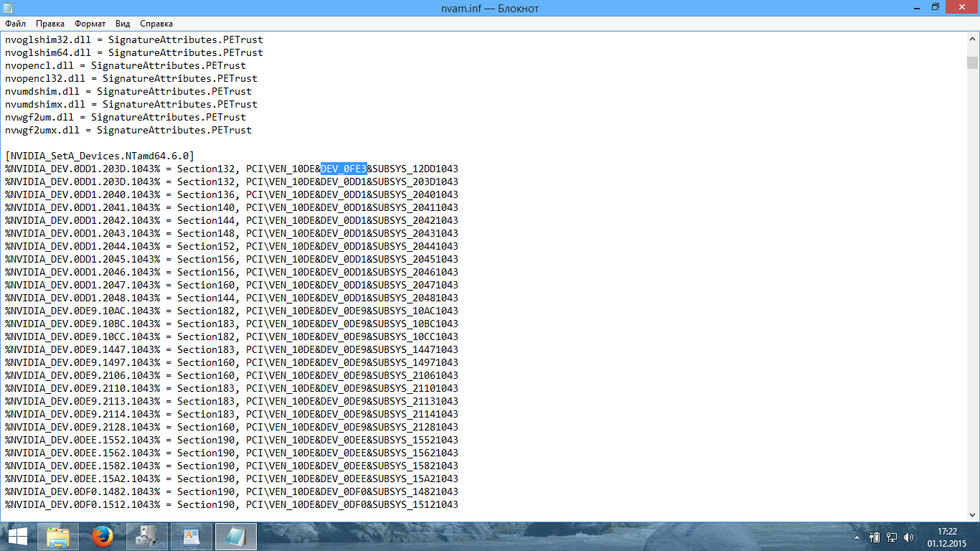
Task: Minimize the nvam.inf Notepad window
Action: click(915, 7)
